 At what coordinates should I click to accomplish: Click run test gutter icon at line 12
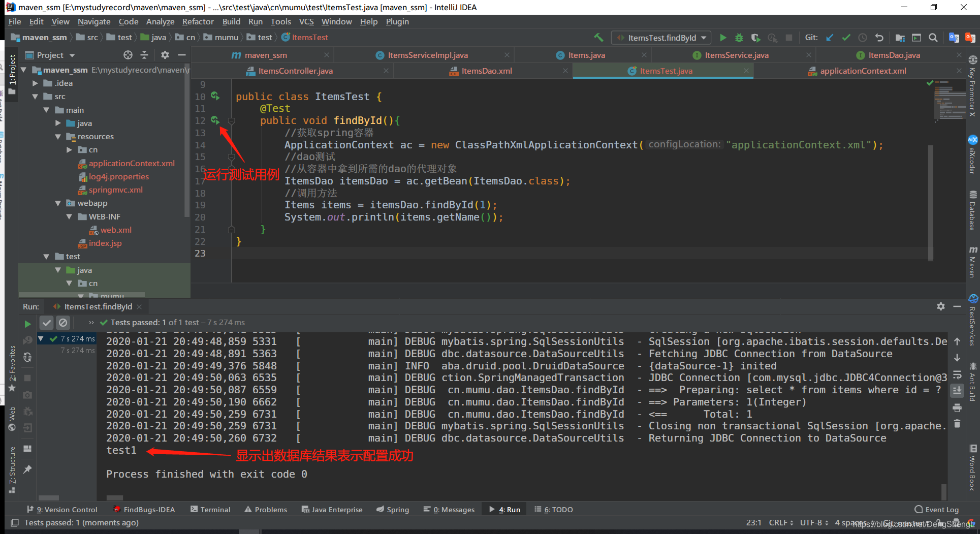coord(215,120)
